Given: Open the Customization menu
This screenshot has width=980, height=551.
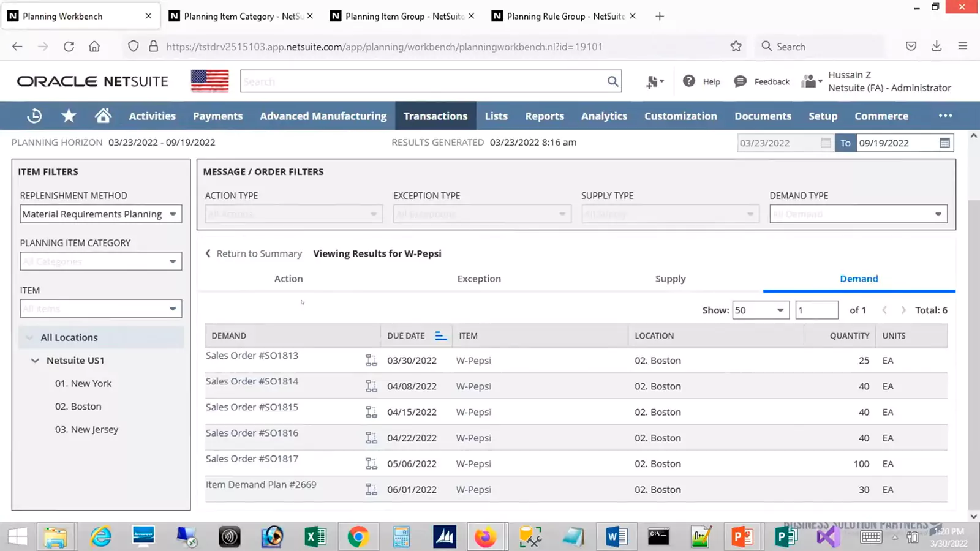Looking at the screenshot, I should [680, 116].
